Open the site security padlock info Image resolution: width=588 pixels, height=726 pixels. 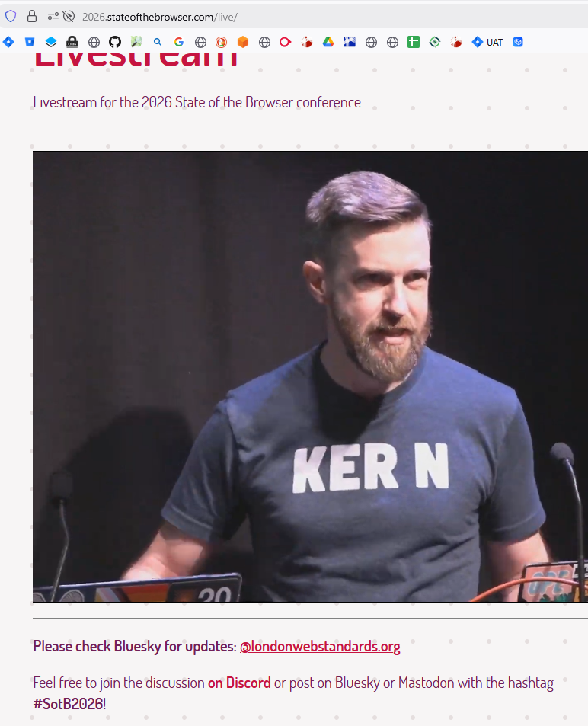[32, 17]
